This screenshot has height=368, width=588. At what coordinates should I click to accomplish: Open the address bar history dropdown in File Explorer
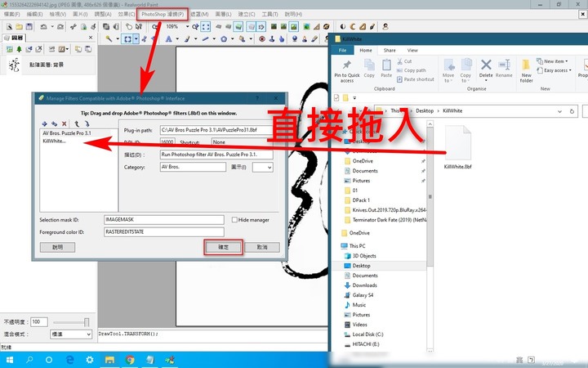[559, 111]
